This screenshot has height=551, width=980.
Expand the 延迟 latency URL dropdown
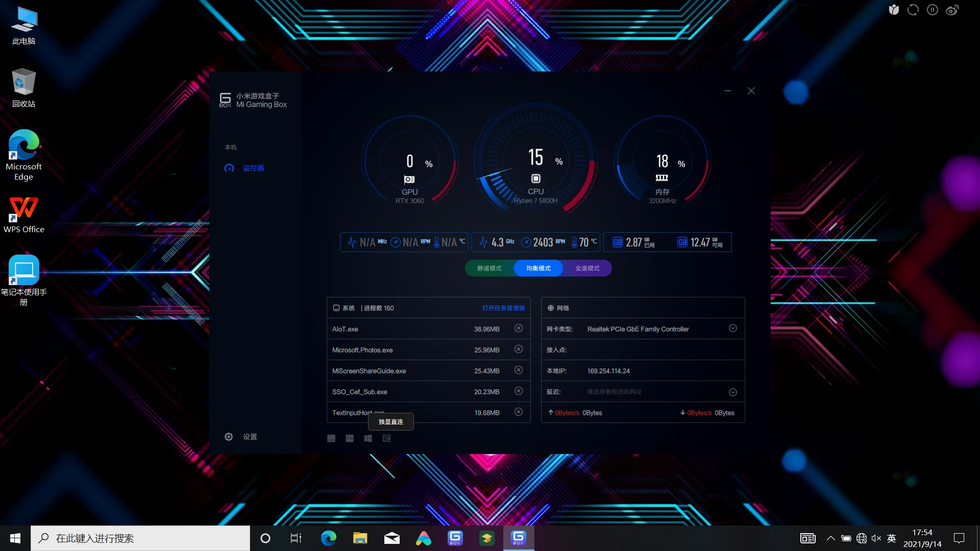pyautogui.click(x=733, y=392)
